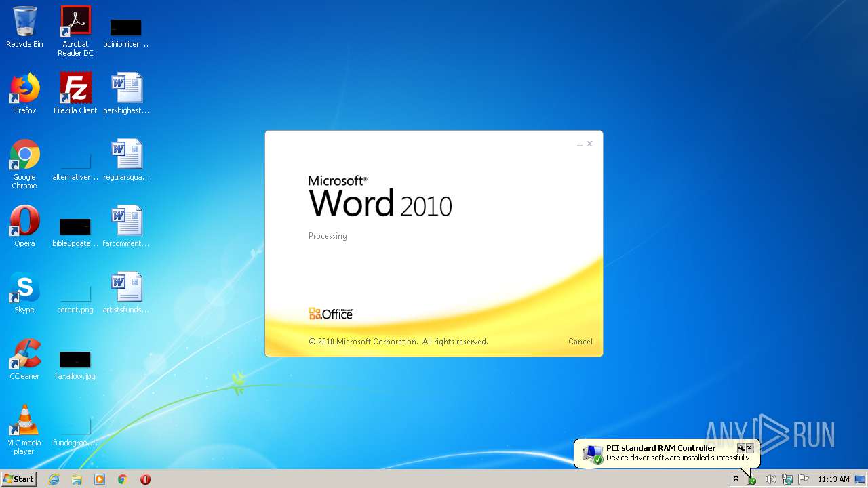868x488 pixels.
Task: Open VLC media player shortcut
Action: 24,430
